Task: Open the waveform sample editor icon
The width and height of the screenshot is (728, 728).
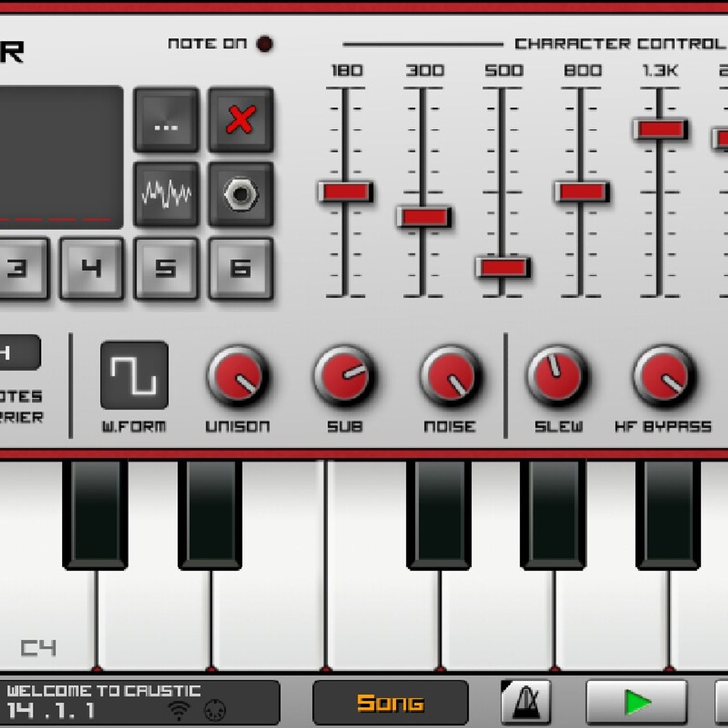Action: [x=166, y=194]
